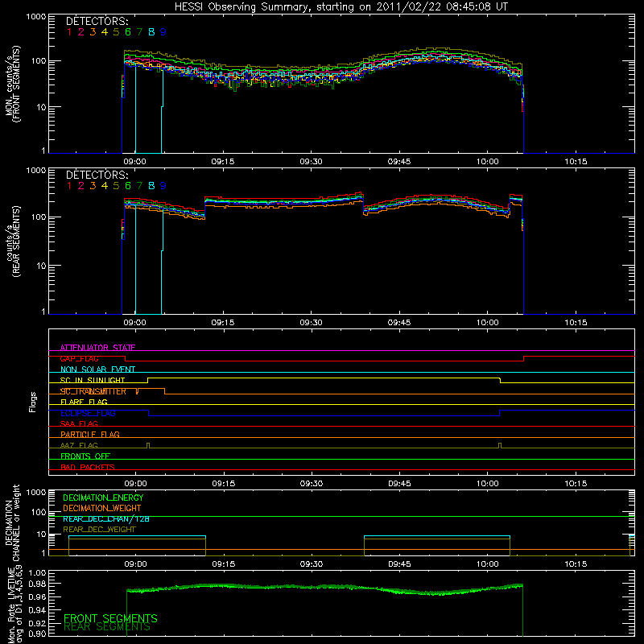644x644 pixels.
Task: Click the FLARE_FLAG label
Action: point(84,402)
